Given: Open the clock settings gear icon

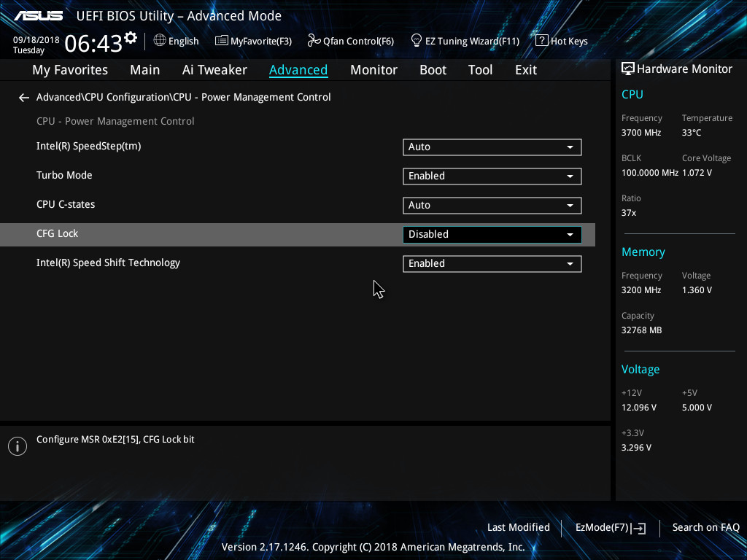Looking at the screenshot, I should [131, 38].
